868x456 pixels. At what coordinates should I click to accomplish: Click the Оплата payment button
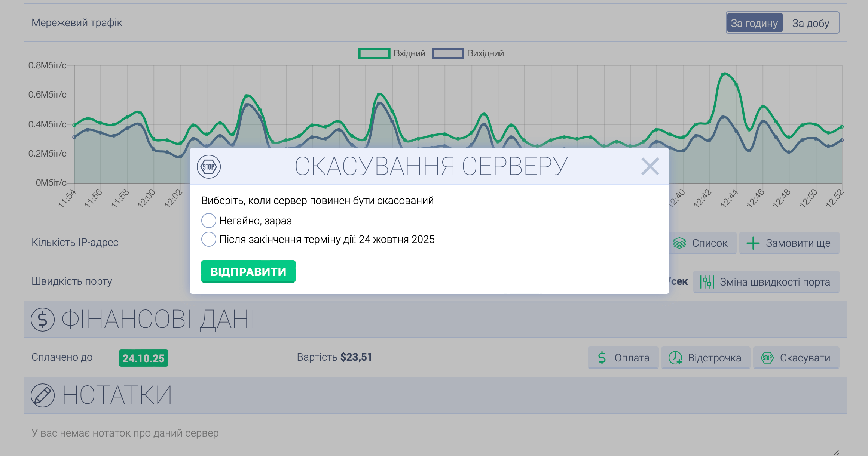pos(623,358)
